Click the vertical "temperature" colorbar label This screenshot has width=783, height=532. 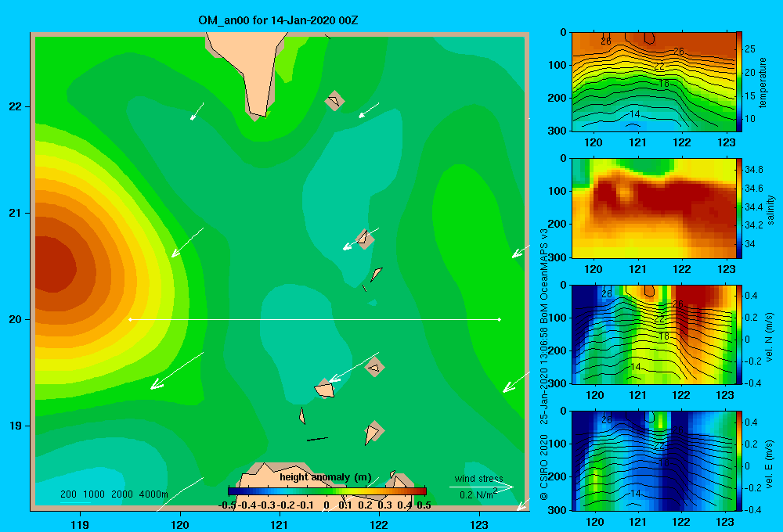click(x=763, y=82)
